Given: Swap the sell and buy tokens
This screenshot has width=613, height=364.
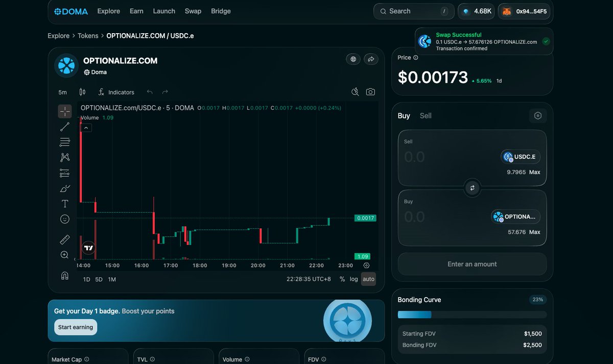Looking at the screenshot, I should (473, 188).
